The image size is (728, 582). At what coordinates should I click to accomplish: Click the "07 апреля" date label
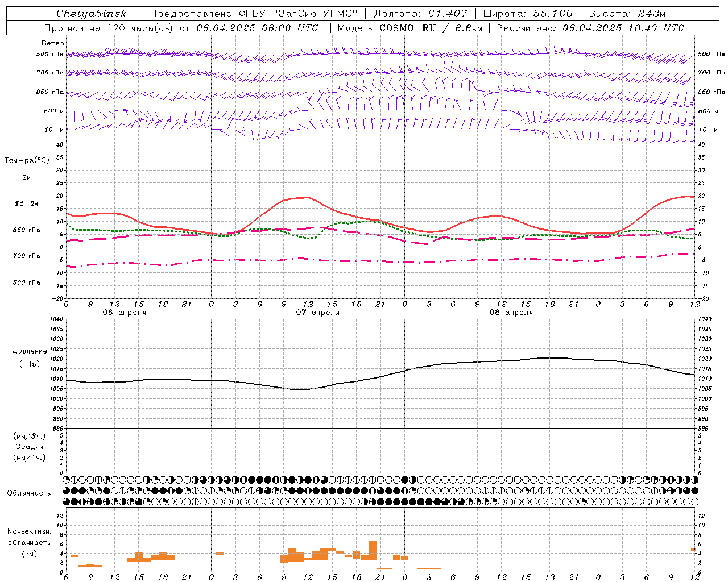318,313
